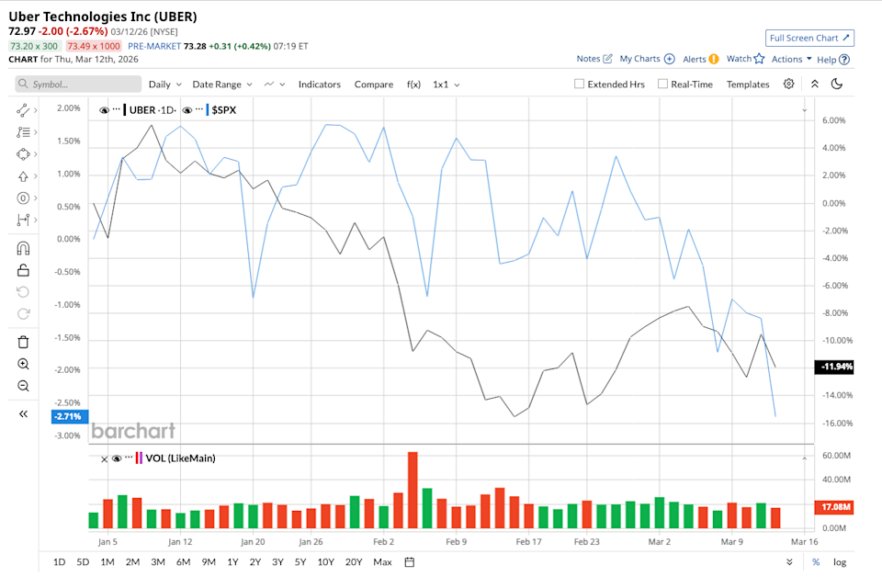Activate the magnet snap tool
The height and width of the screenshot is (588, 882).
tap(23, 247)
